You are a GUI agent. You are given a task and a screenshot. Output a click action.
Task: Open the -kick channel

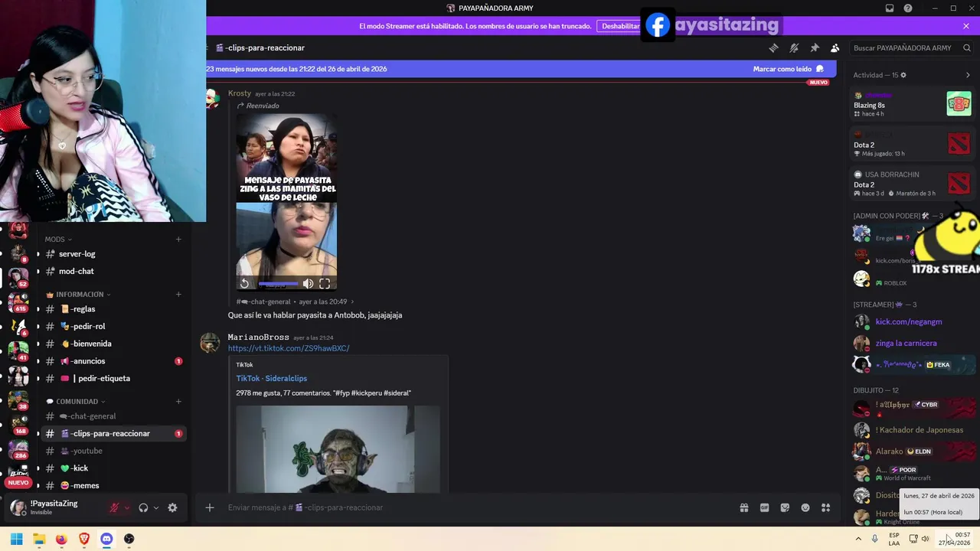[x=113, y=468]
